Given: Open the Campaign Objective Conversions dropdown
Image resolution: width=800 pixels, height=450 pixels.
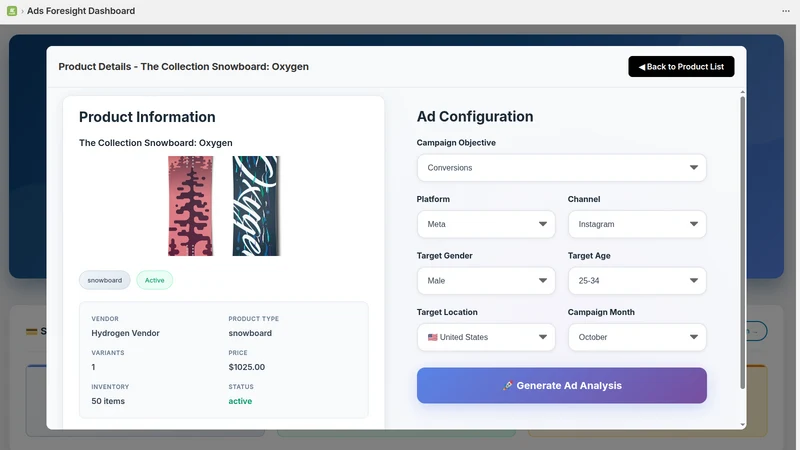Looking at the screenshot, I should [561, 168].
